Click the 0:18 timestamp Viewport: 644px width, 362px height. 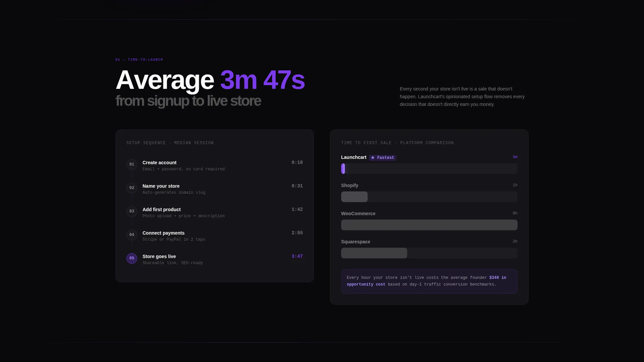click(297, 163)
